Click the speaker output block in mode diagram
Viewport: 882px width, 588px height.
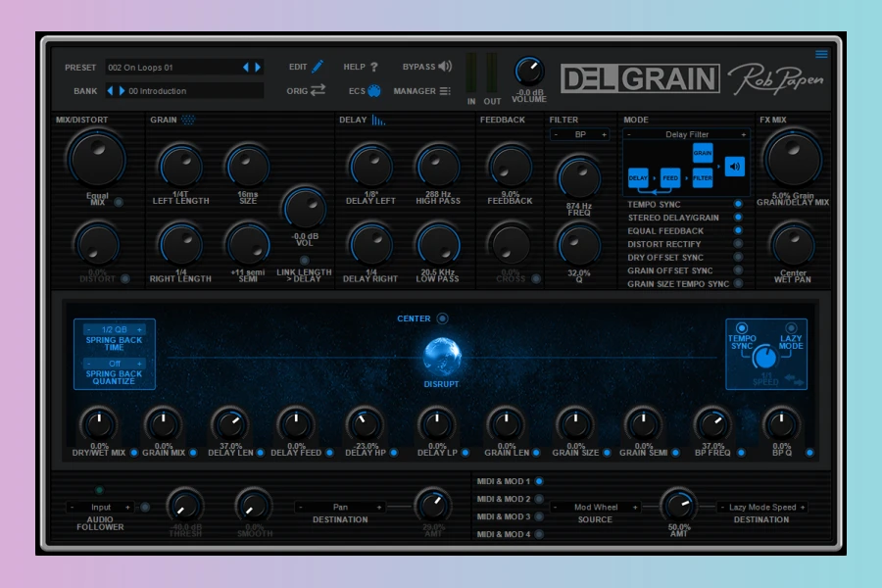[x=735, y=166]
